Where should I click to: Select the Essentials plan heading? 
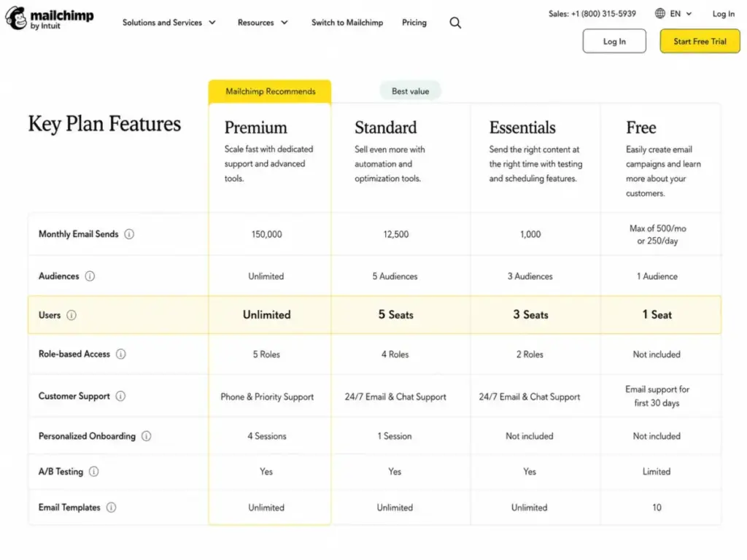click(x=522, y=128)
